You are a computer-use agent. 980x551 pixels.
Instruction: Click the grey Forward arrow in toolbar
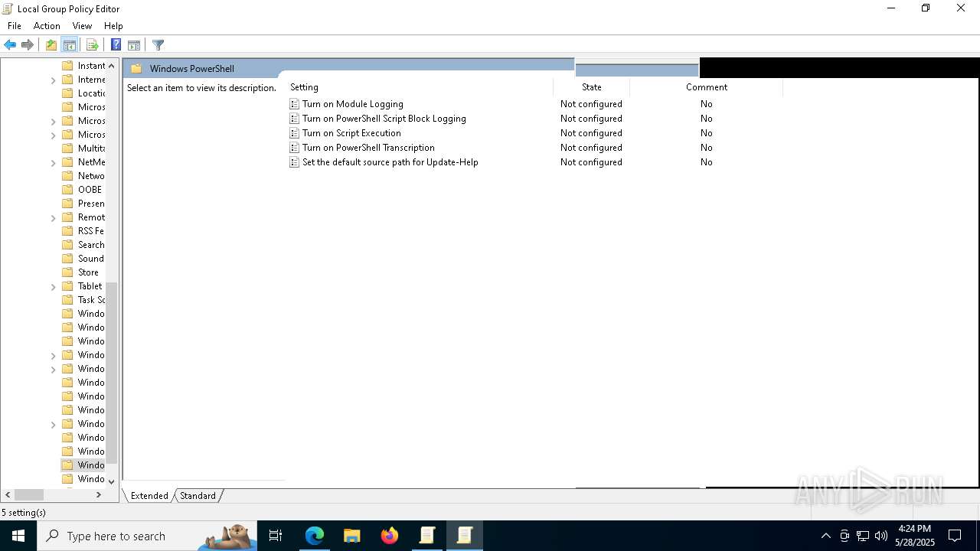[28, 45]
